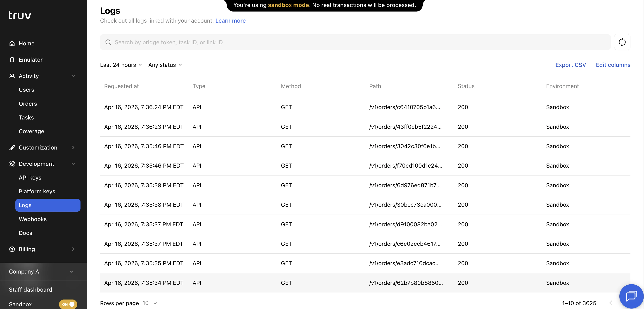This screenshot has height=309, width=644.
Task: Toggle Sandbox mode off
Action: tap(68, 304)
